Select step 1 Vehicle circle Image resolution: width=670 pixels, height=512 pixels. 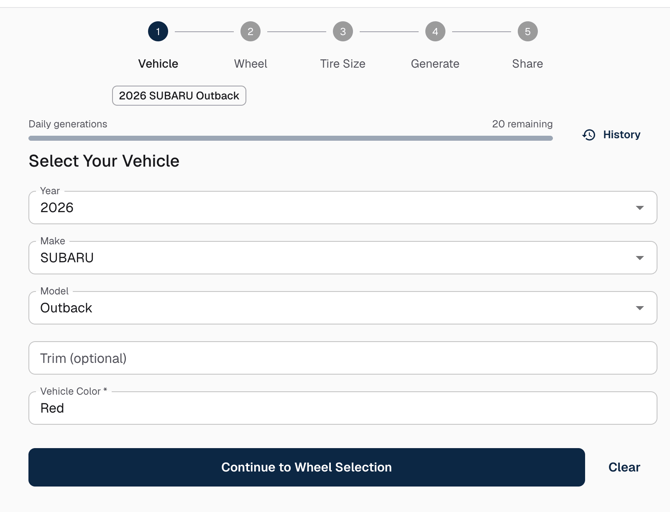pos(158,32)
